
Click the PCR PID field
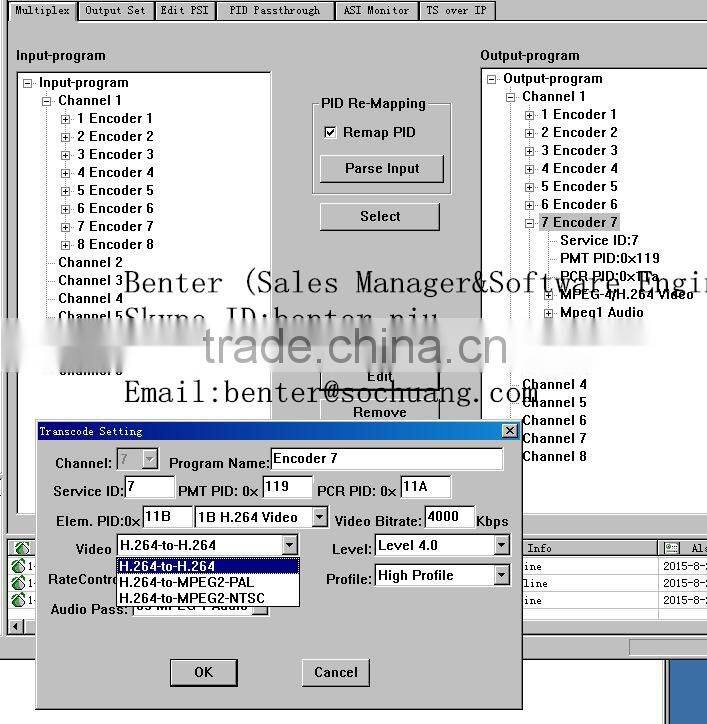[x=425, y=487]
